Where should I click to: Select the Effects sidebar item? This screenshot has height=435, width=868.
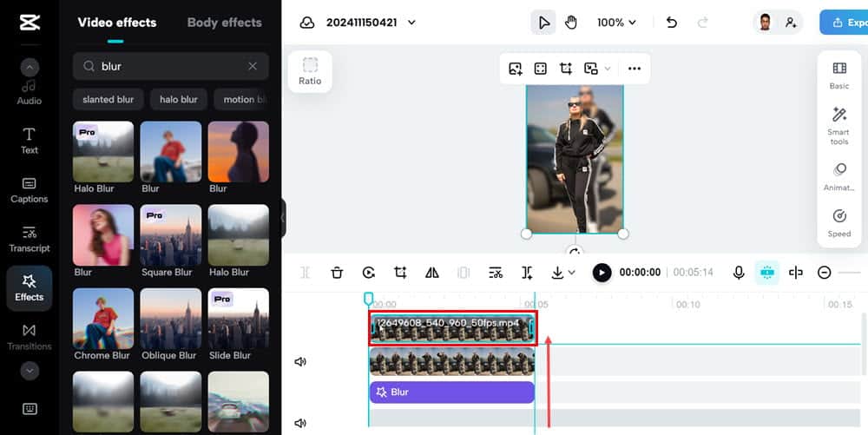pyautogui.click(x=30, y=287)
